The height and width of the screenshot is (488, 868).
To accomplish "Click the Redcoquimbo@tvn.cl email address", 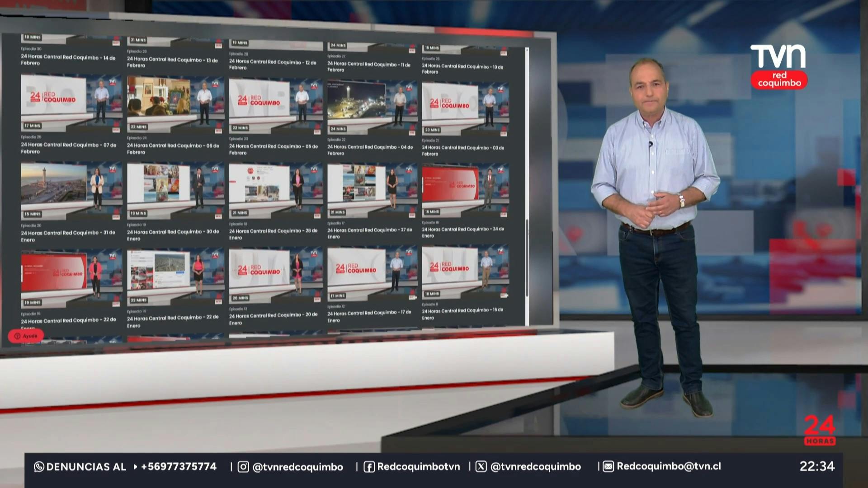I will pos(669,467).
